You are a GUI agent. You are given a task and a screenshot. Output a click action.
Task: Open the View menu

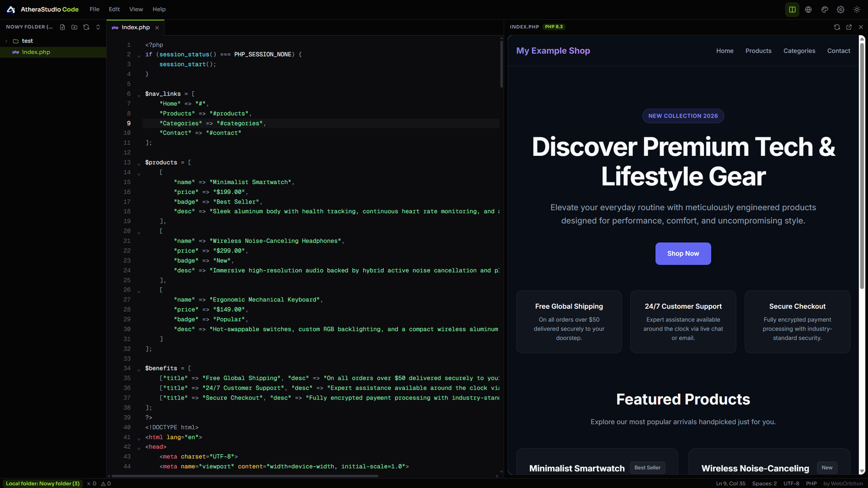136,9
